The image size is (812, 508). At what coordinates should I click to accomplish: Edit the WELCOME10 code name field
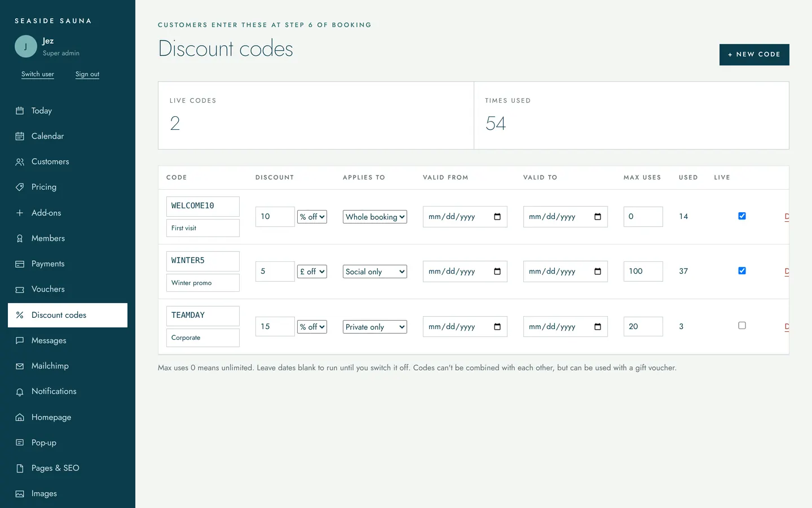pyautogui.click(x=203, y=206)
